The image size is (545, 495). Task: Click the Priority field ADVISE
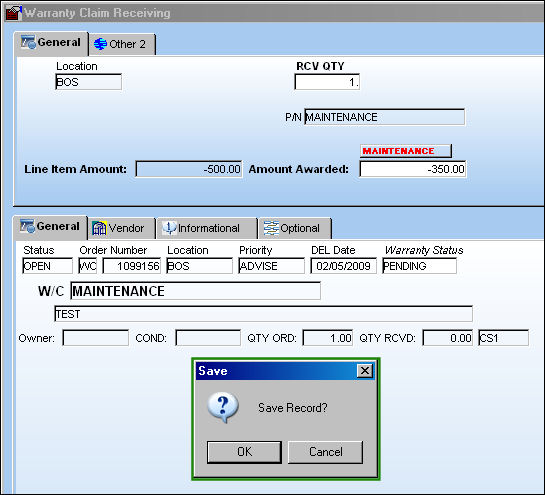[x=271, y=266]
